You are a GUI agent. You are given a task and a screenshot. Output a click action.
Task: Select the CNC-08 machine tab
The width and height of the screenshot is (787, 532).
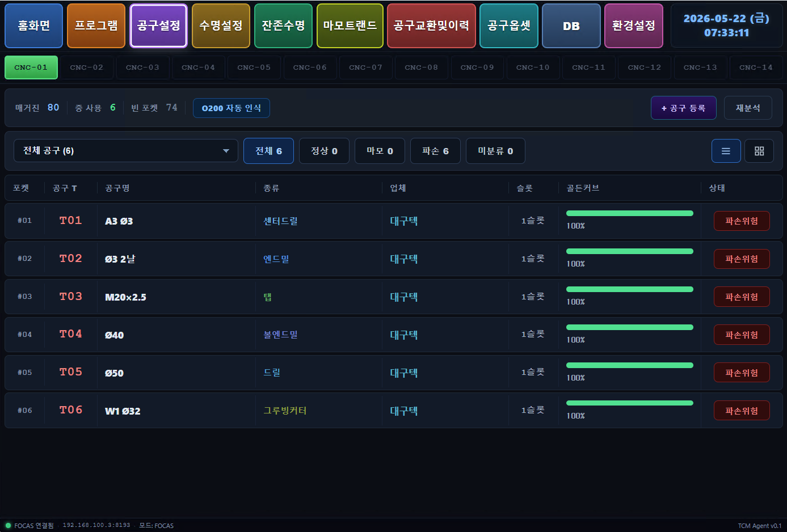[x=422, y=67]
